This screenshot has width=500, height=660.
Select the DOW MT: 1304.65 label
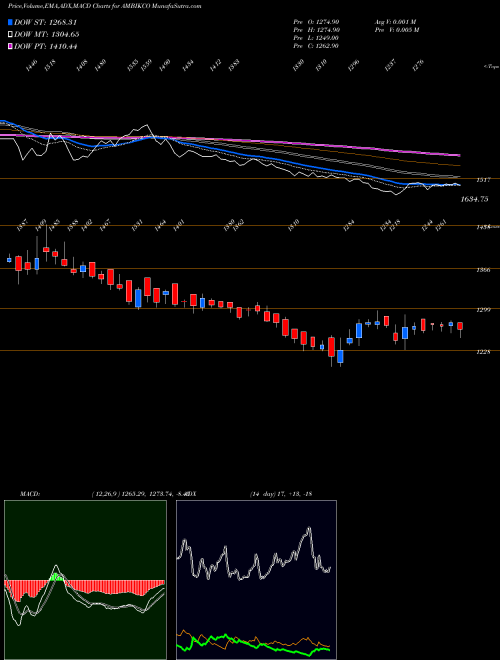47,34
